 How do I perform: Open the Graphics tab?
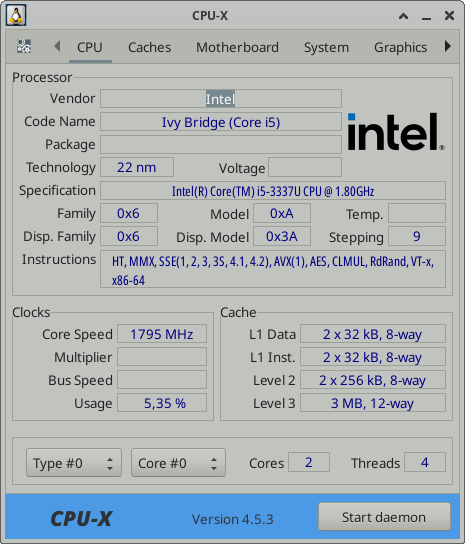click(400, 48)
